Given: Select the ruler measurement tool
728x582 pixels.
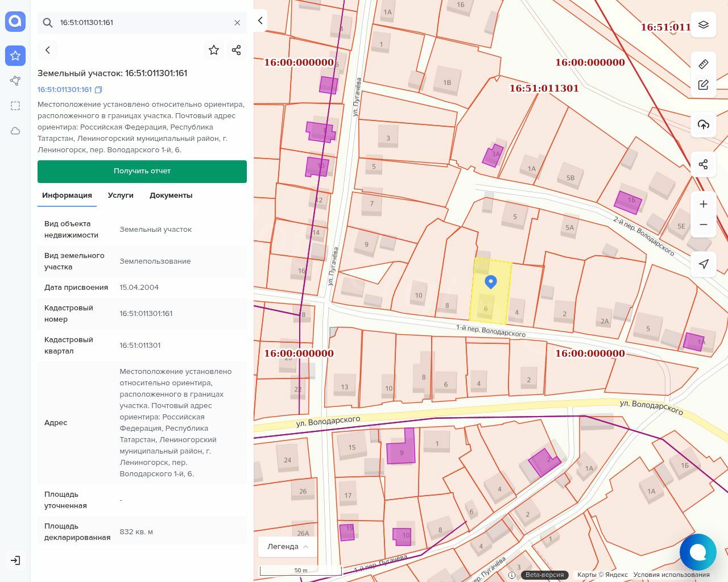Looking at the screenshot, I should click(704, 64).
